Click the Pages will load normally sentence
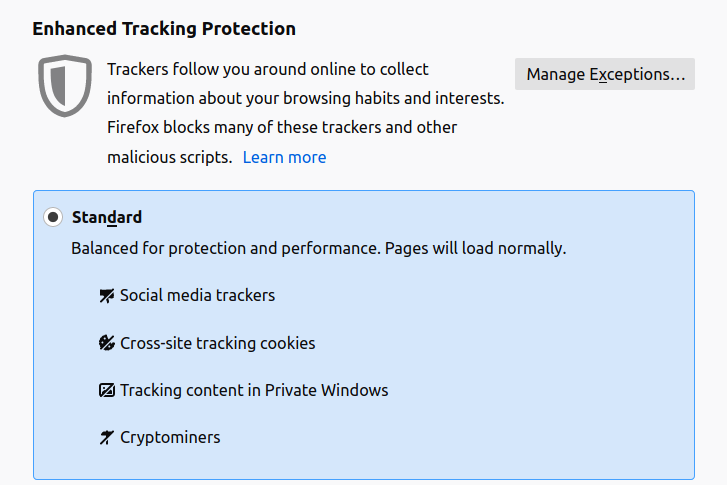 pos(476,249)
